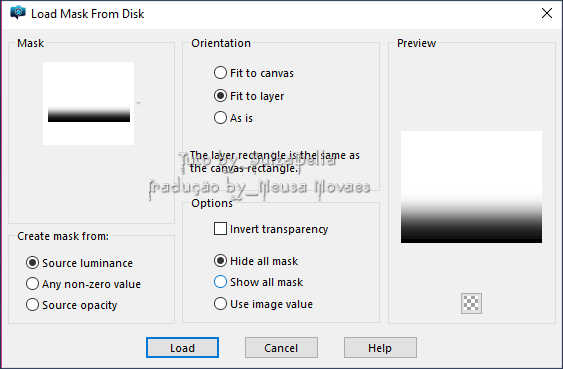
Task: Open Help for this dialog
Action: (x=380, y=347)
